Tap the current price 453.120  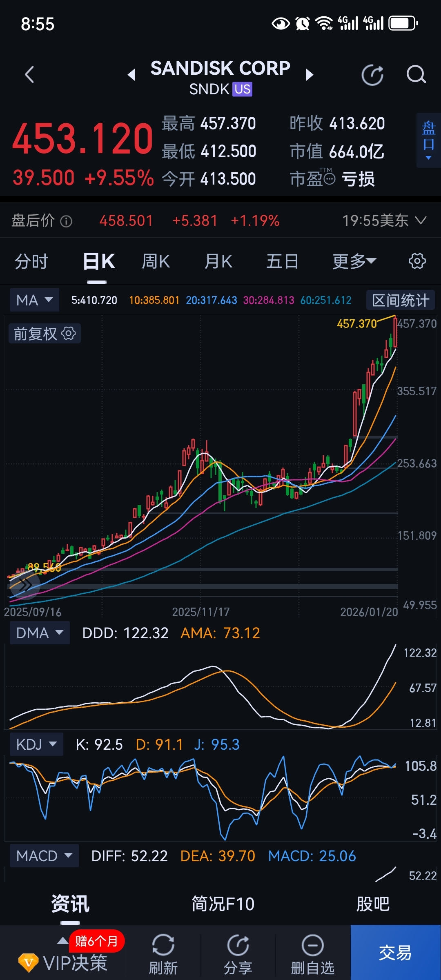click(82, 139)
